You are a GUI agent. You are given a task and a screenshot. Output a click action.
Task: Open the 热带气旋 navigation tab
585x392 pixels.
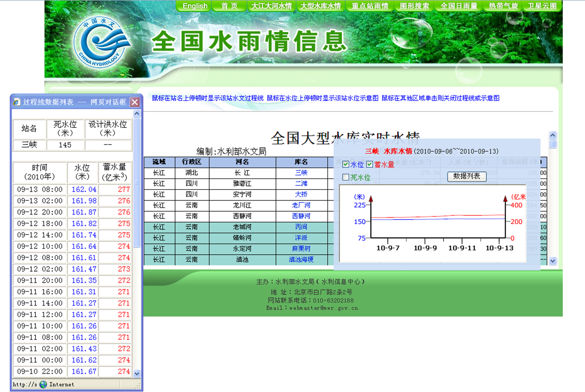pyautogui.click(x=503, y=6)
